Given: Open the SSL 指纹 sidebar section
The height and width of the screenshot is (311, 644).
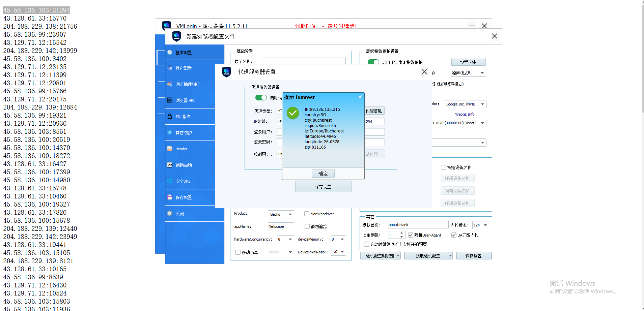Looking at the screenshot, I should (190, 117).
